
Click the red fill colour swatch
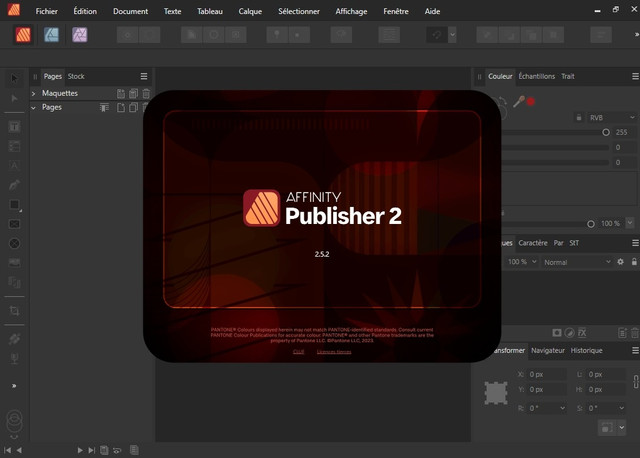click(x=531, y=101)
